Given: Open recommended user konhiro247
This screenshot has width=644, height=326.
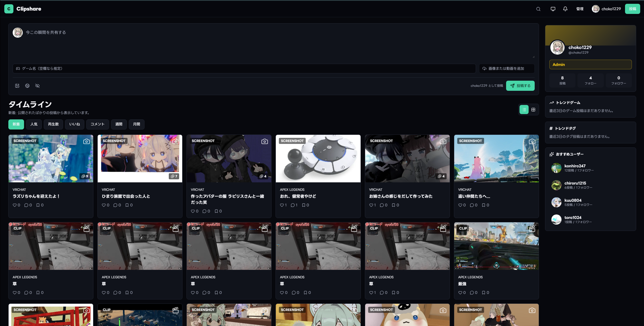Looking at the screenshot, I should point(591,168).
